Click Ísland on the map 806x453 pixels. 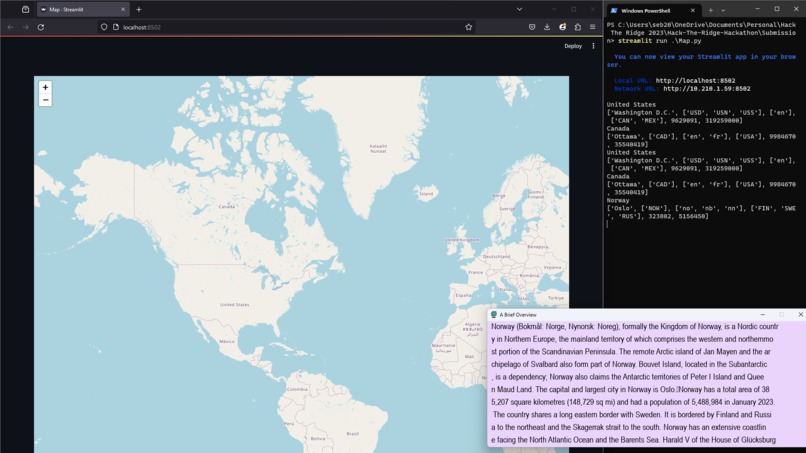coord(426,194)
